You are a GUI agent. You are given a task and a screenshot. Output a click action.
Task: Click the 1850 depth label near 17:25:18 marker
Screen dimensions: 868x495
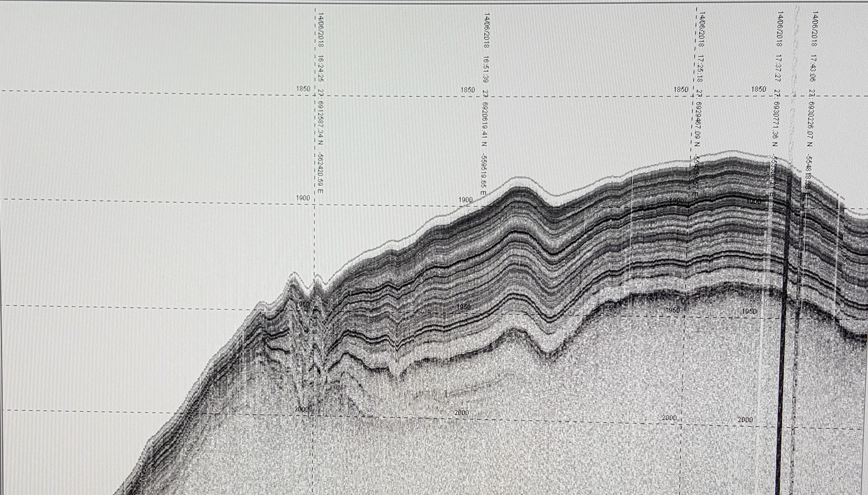(681, 90)
